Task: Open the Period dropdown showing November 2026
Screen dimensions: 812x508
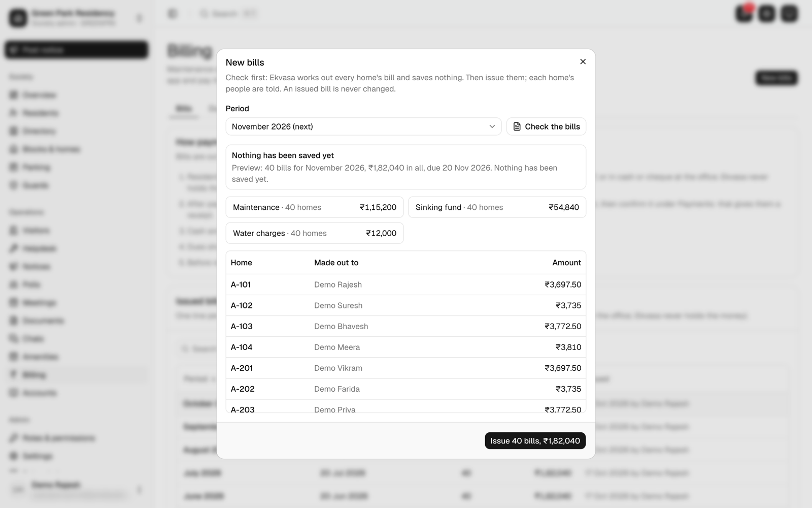Action: tap(363, 126)
